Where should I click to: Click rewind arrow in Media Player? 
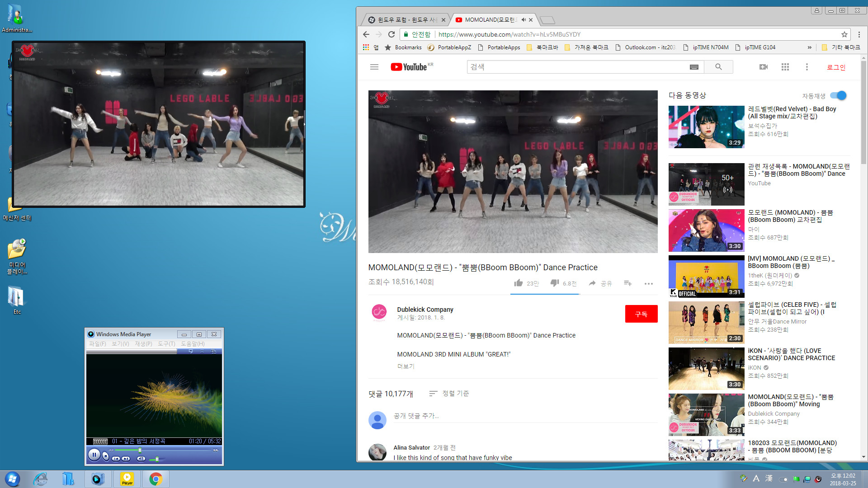110,450
